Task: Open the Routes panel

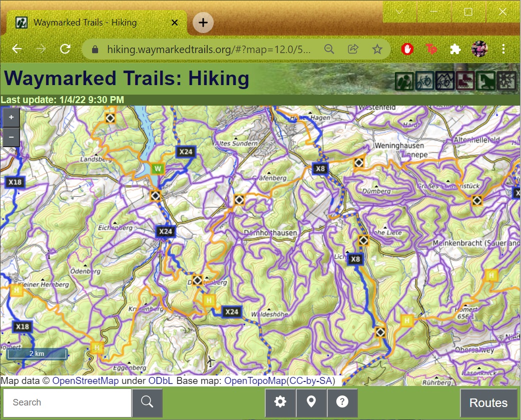Action: pyautogui.click(x=488, y=402)
